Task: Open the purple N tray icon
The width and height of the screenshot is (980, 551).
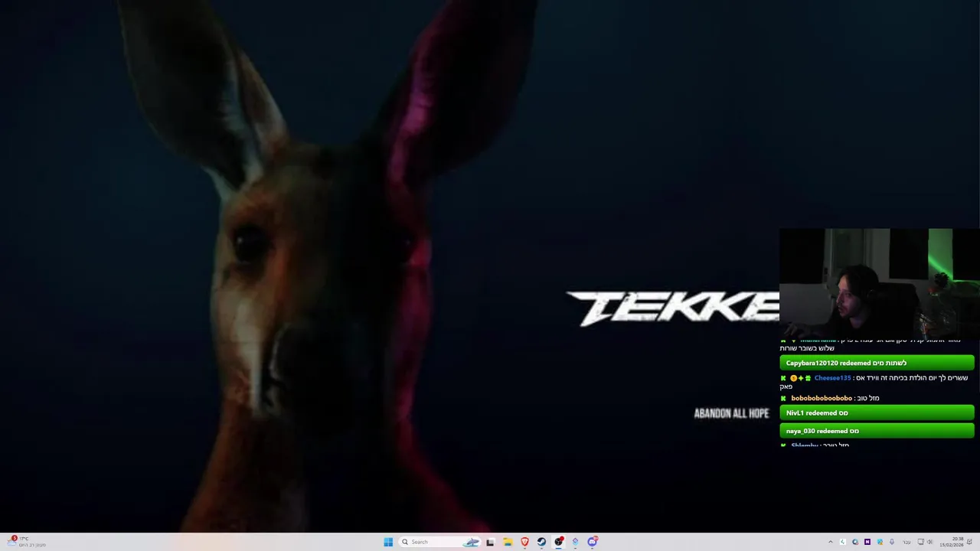Action: tap(867, 542)
